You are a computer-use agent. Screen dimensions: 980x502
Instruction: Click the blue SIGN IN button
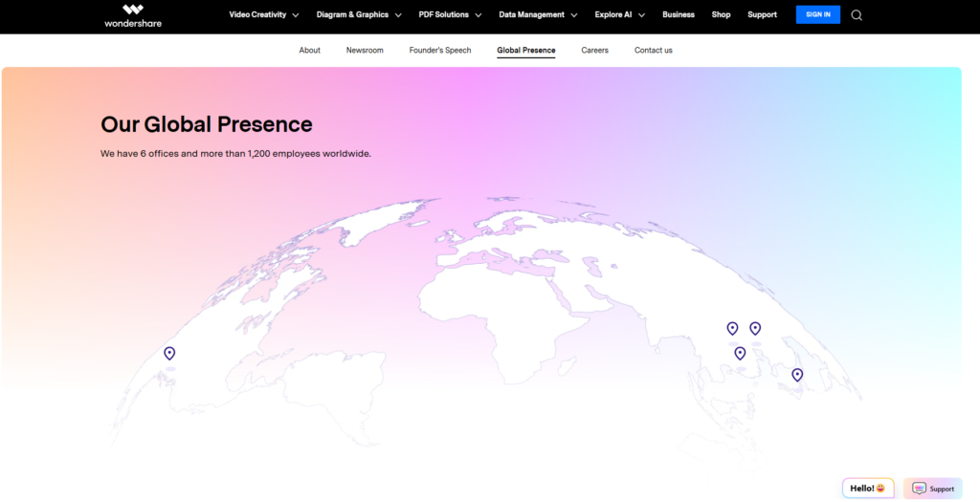pos(818,14)
